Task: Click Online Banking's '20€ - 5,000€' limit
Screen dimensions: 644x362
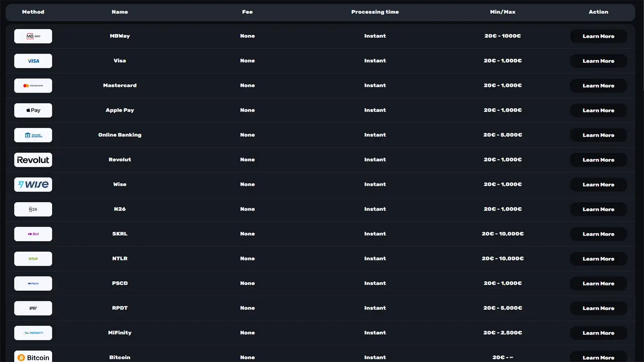Action: (503, 135)
